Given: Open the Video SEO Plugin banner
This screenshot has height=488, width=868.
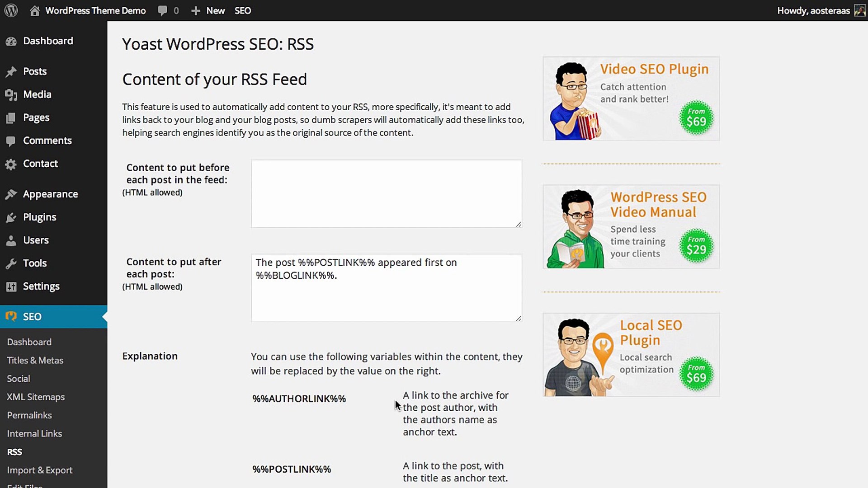Looking at the screenshot, I should (631, 99).
